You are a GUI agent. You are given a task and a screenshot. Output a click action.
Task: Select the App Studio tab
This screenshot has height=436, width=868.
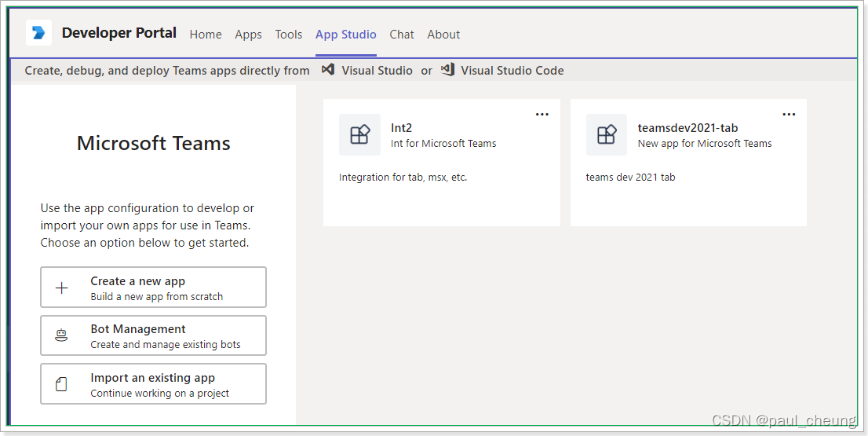coord(346,35)
